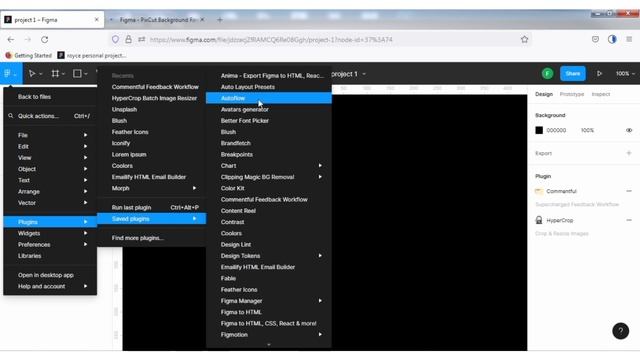Start presentation with the Play icon
This screenshot has height=360, width=640.
(599, 73)
